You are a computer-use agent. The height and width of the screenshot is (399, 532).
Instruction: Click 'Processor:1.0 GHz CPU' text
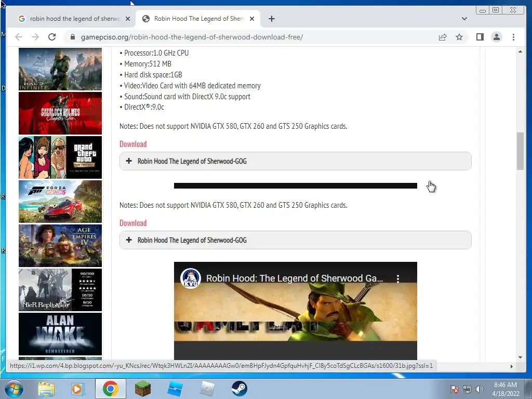click(156, 53)
